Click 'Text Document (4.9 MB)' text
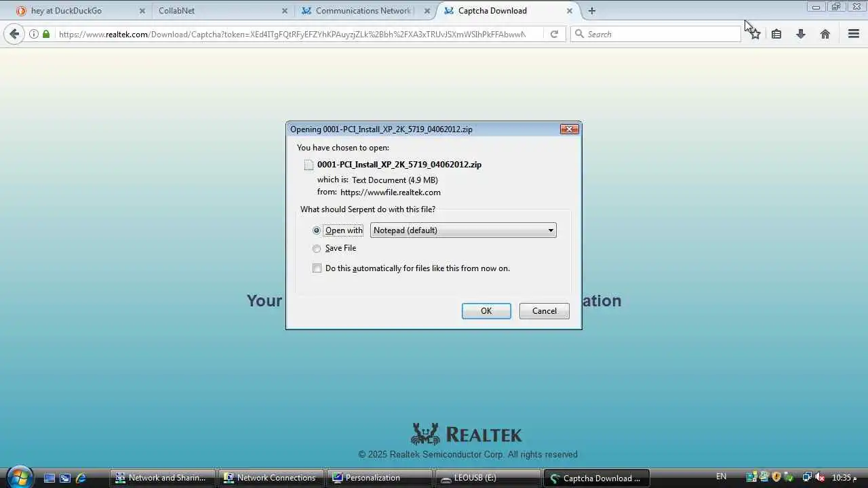Screen dimensions: 868x488 (395, 180)
